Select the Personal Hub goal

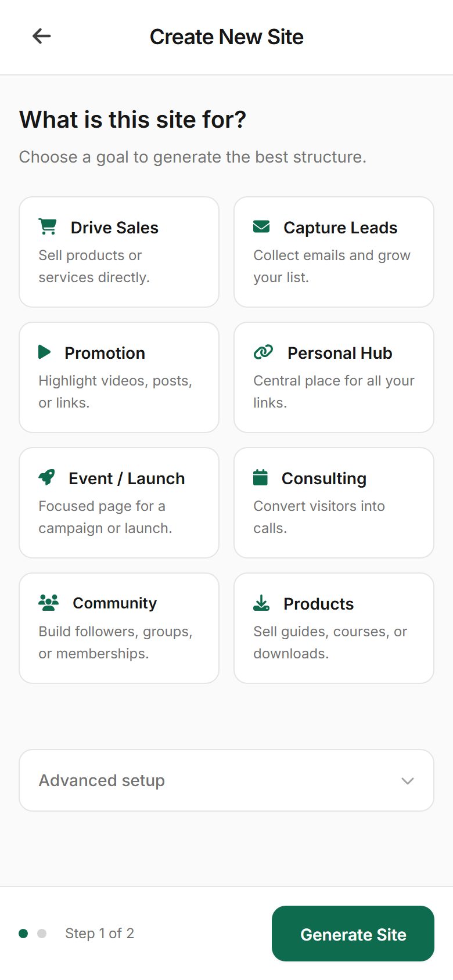coord(333,377)
